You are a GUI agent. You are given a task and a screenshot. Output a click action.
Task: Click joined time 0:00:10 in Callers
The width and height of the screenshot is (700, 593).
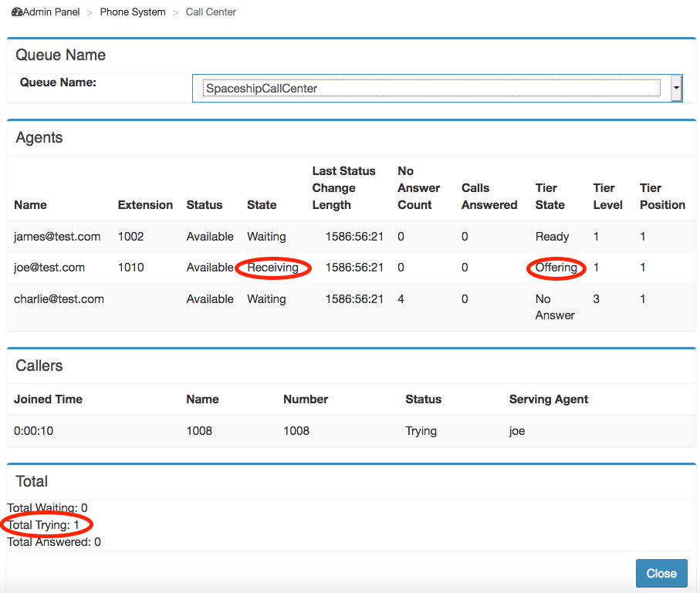click(33, 430)
